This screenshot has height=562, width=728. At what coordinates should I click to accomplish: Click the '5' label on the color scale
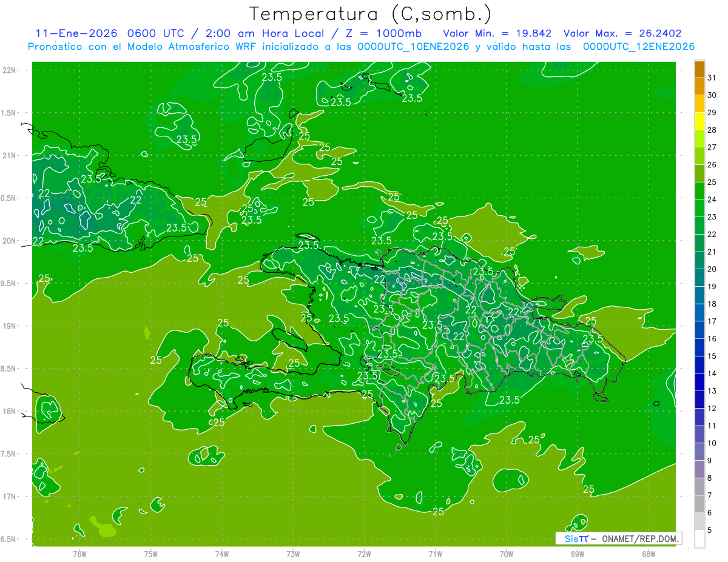710,530
